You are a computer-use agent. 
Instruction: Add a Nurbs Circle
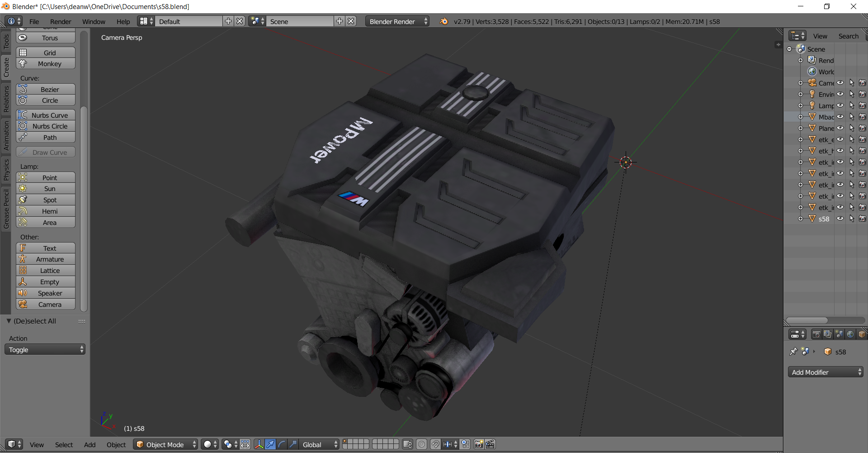[46, 126]
